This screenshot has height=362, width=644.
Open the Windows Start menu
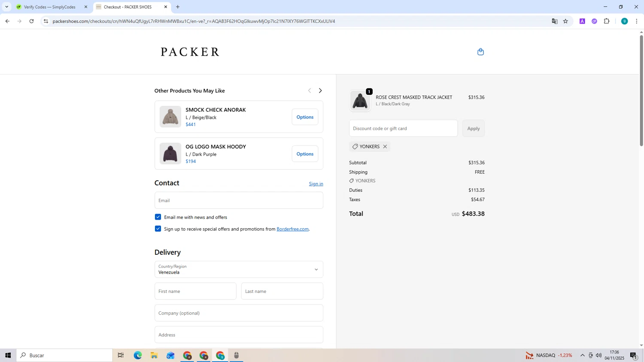click(8, 355)
